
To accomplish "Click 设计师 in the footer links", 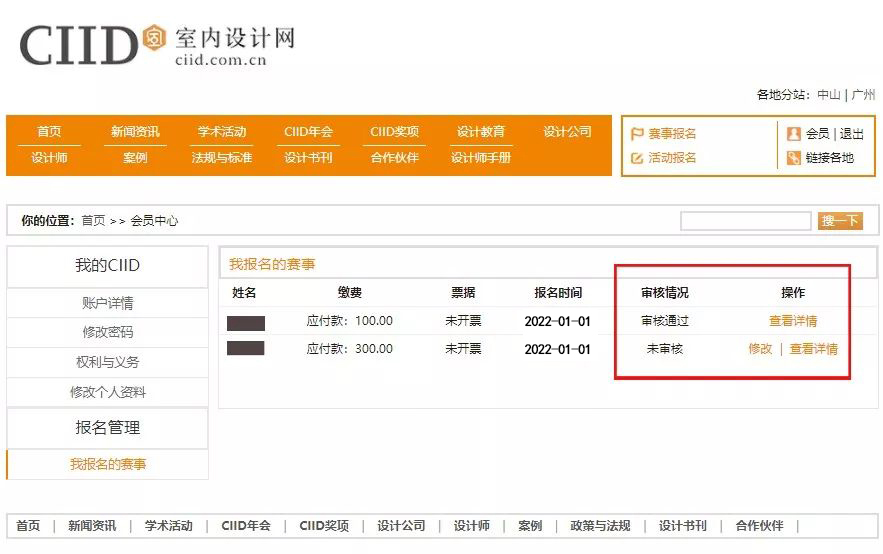I will pyautogui.click(x=471, y=526).
